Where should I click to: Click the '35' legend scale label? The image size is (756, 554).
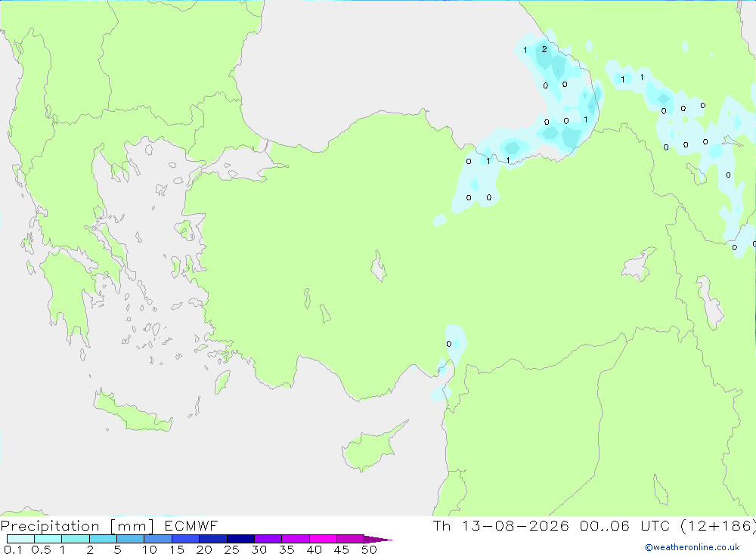click(x=287, y=549)
